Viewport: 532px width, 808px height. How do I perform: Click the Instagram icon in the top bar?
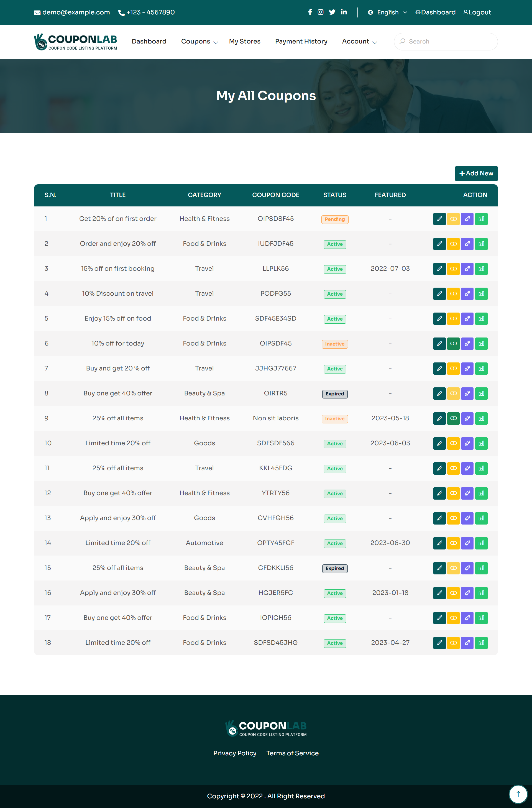coord(320,12)
